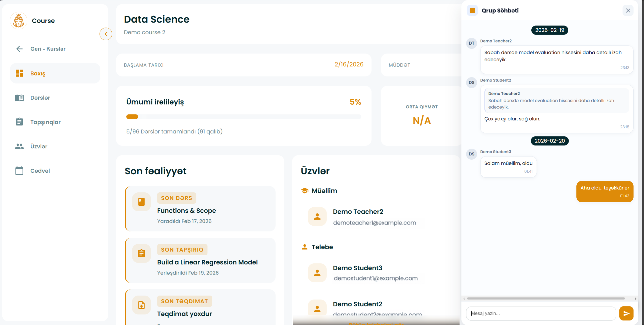Click the Son Dərs book icon
This screenshot has width=644, height=325.
click(x=141, y=202)
